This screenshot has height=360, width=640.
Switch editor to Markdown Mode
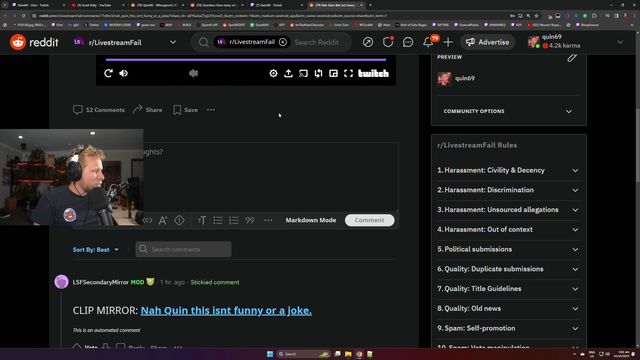311,220
